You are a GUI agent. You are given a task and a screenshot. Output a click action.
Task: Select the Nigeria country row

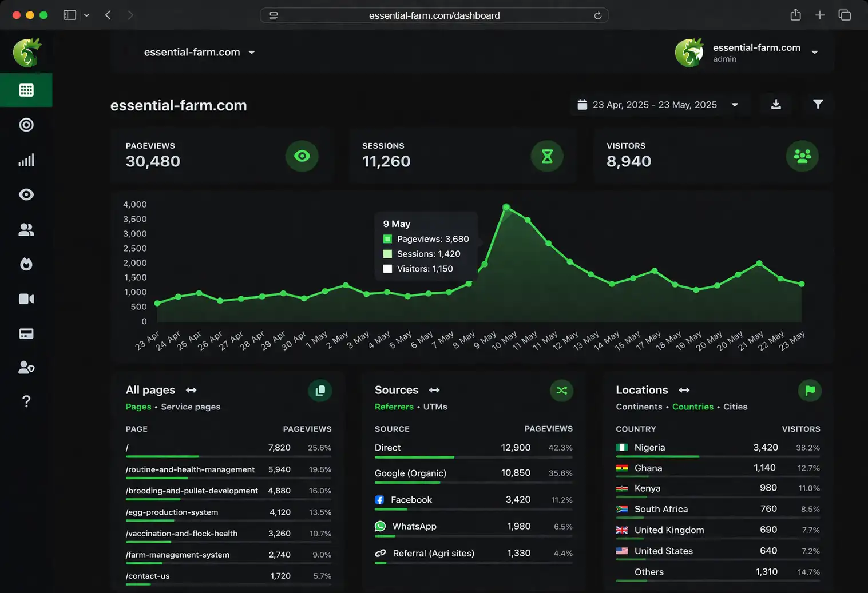pyautogui.click(x=718, y=449)
